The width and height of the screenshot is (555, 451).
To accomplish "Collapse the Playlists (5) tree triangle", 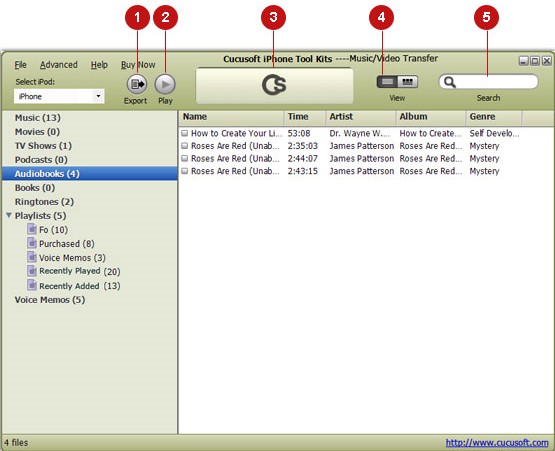I will 9,215.
